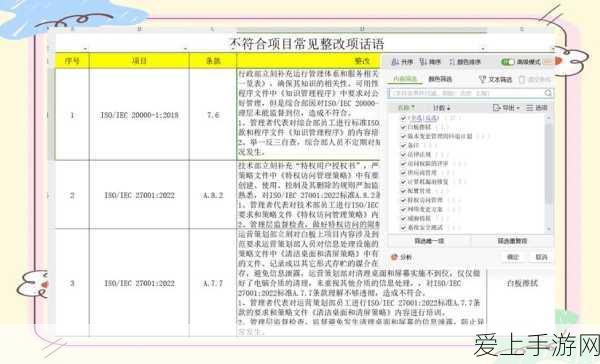This screenshot has width=600, height=364.
Task: Uncheck 供应商管理 filter item
Action: click(403, 173)
